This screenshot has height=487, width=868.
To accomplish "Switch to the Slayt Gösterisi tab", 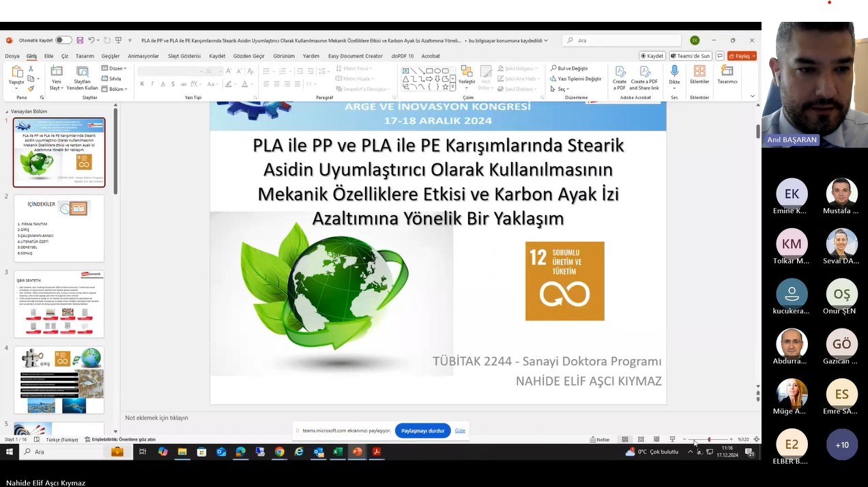I will click(x=184, y=56).
